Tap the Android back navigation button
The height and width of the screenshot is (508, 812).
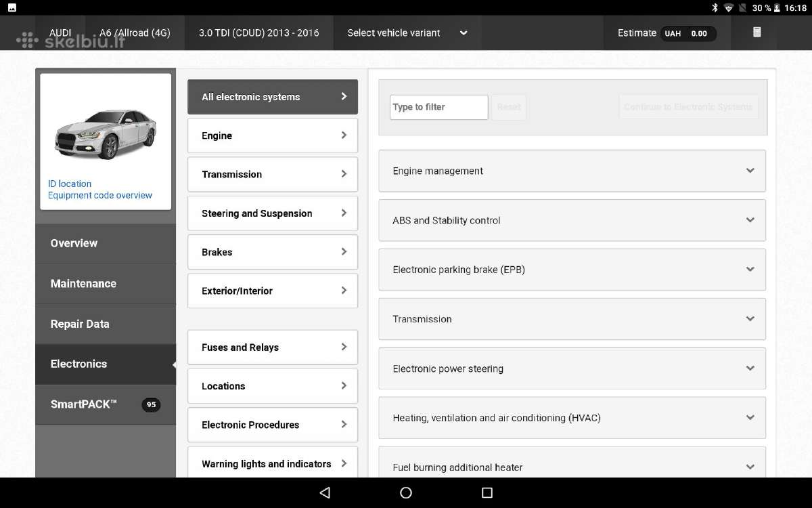pyautogui.click(x=325, y=492)
